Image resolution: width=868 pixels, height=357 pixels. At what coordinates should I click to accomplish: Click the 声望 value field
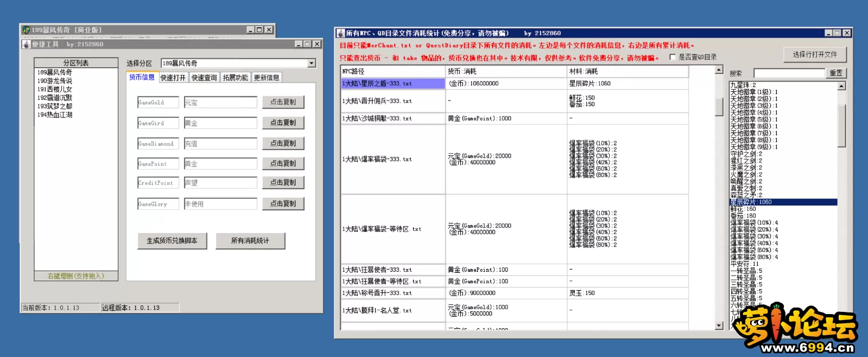coord(220,183)
